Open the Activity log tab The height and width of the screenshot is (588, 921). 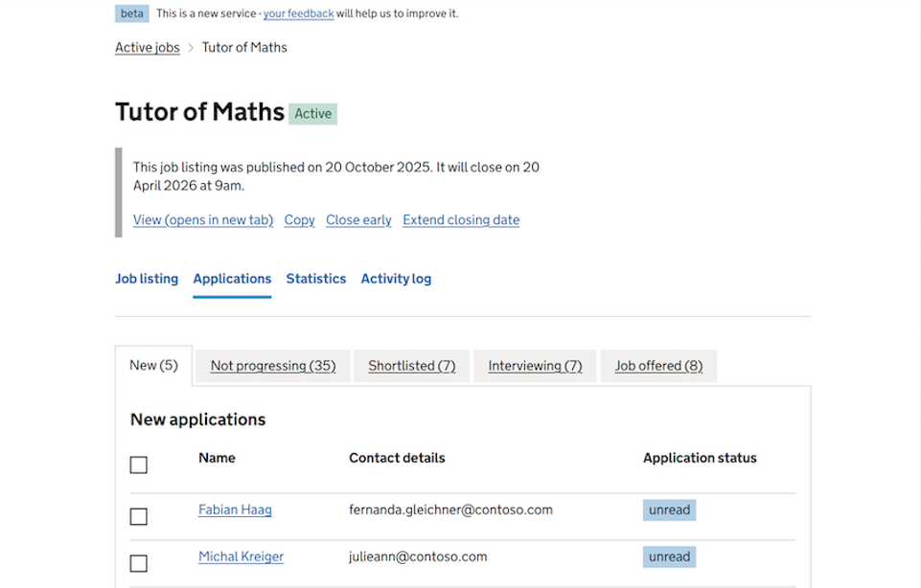[396, 279]
